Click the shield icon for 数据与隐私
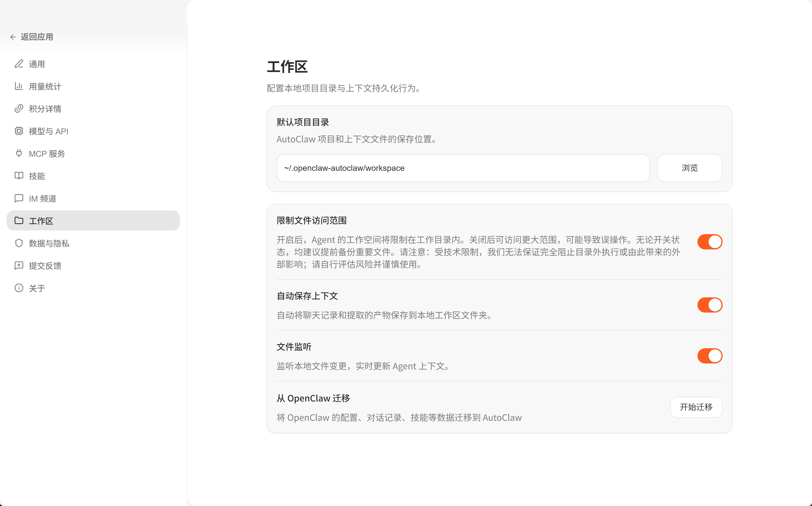Image resolution: width=812 pixels, height=506 pixels. point(19,243)
